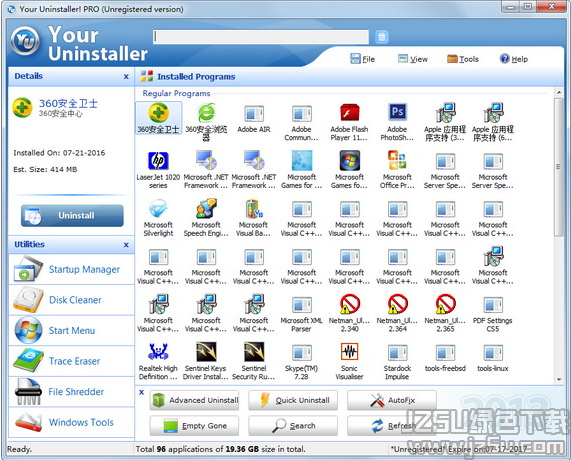
Task: Open Startup Manager utility
Action: (x=71, y=269)
